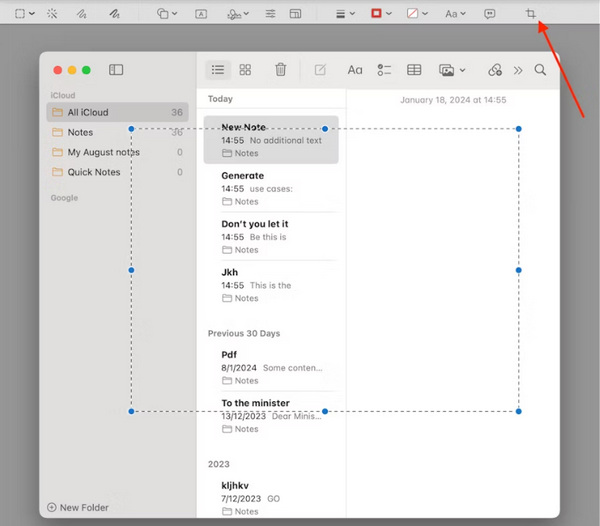Activate the Instant Alpha wand tool
This screenshot has width=600, height=526.
(x=52, y=14)
